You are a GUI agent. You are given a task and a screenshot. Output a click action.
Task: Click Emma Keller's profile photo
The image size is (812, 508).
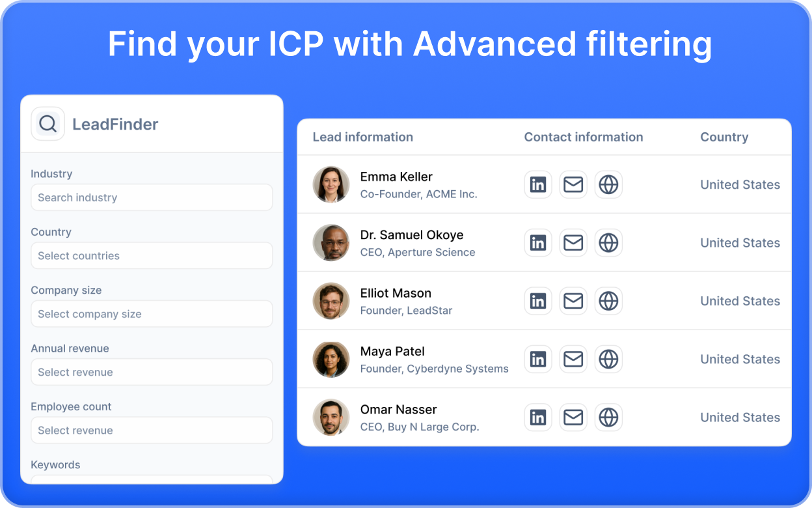pos(331,184)
